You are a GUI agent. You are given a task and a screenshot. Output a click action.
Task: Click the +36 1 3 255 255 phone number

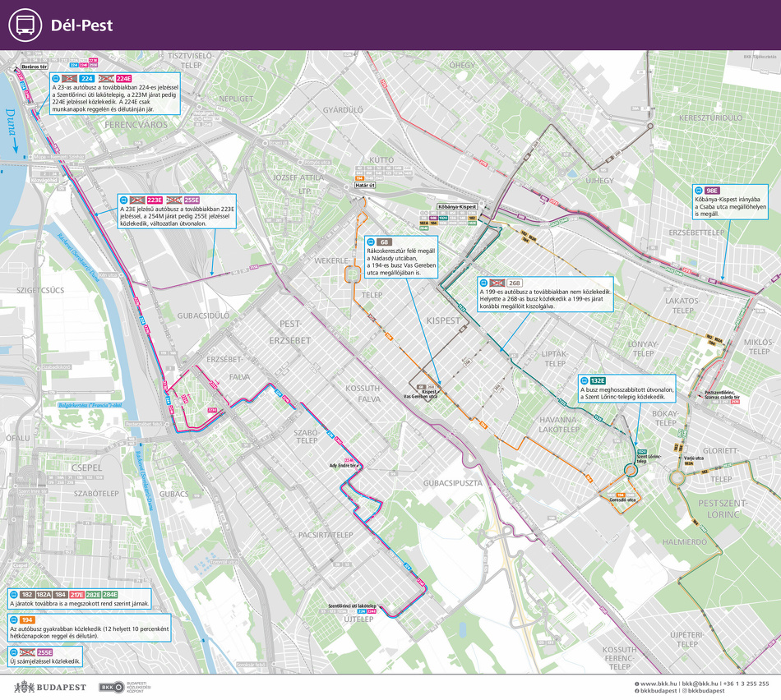click(746, 684)
